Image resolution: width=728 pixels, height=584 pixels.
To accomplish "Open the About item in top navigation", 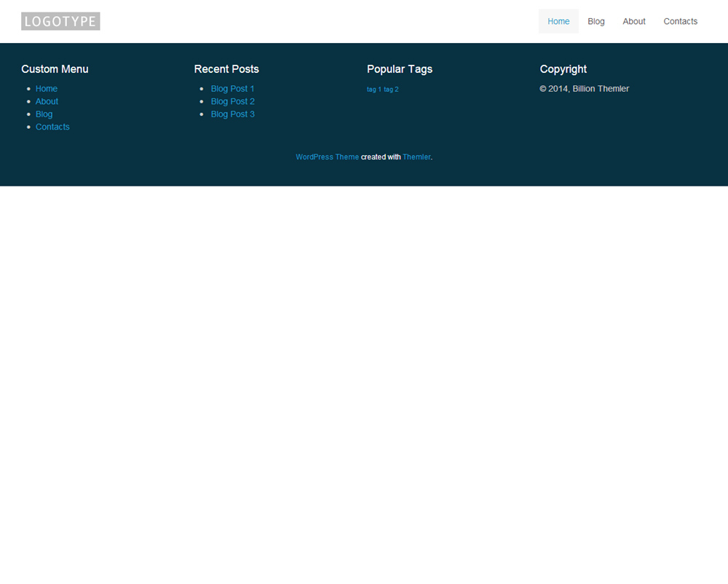I will point(634,21).
